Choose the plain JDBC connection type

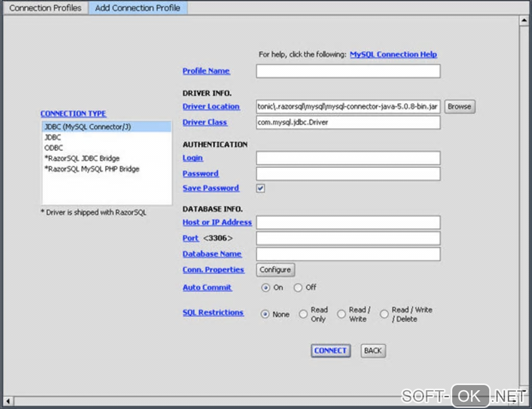pos(106,137)
